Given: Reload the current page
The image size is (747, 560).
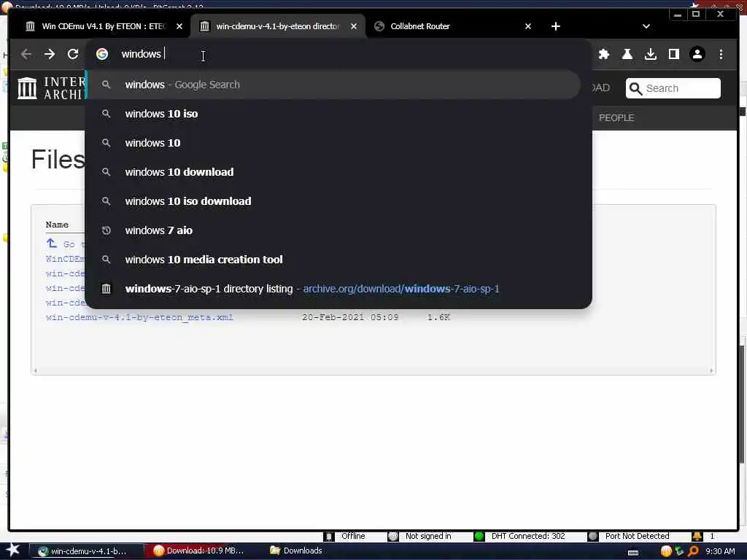Looking at the screenshot, I should click(x=73, y=54).
